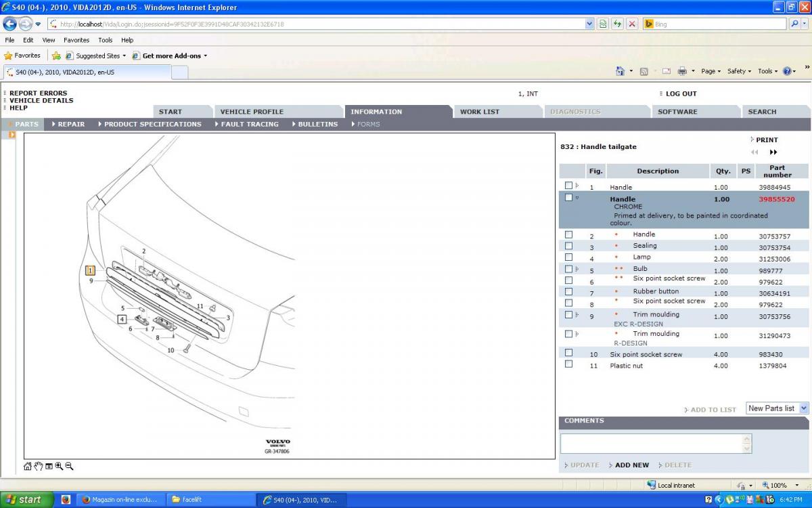Click the browser Back button
The height and width of the screenshot is (508, 812).
pyautogui.click(x=10, y=24)
